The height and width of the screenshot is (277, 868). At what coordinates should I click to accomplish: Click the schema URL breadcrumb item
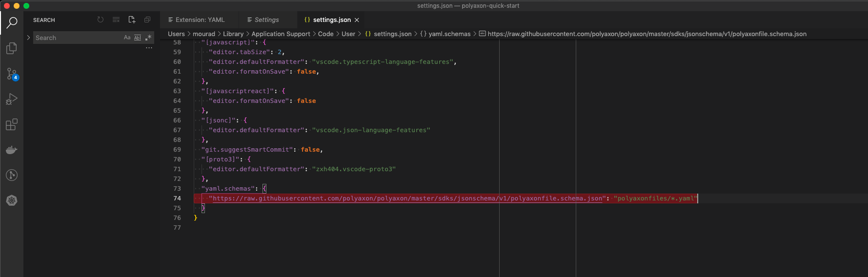(x=643, y=34)
